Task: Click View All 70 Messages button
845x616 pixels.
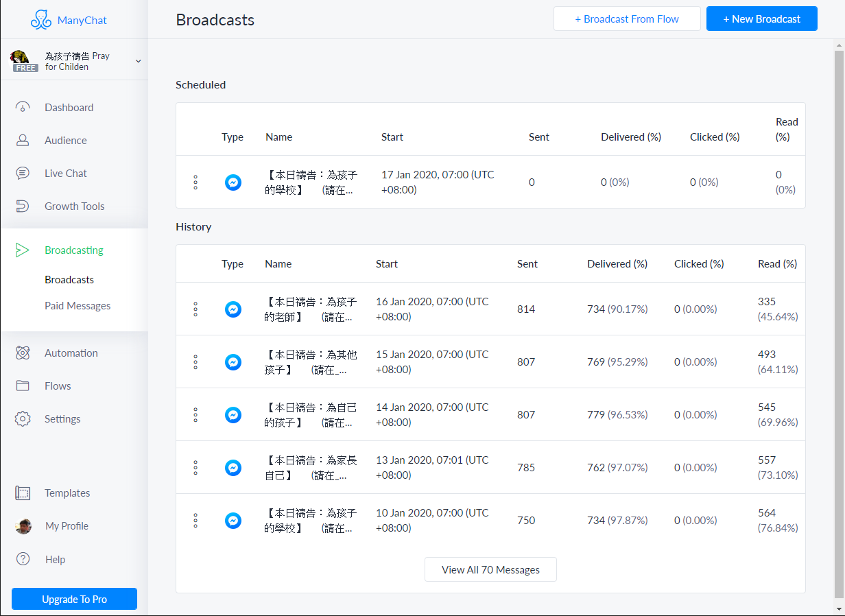Action: 490,570
